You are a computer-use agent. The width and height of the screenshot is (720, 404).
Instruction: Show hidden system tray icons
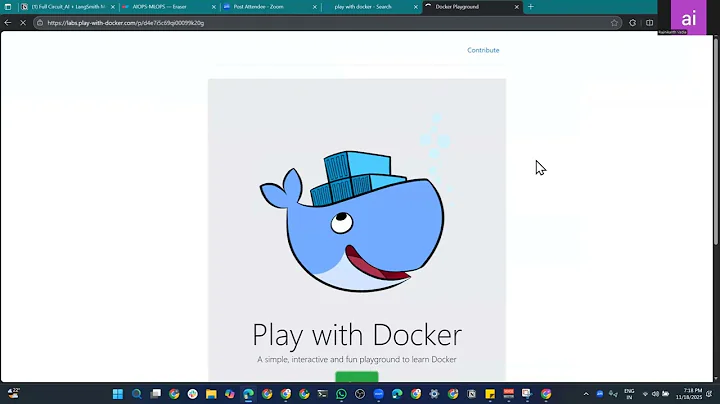click(586, 394)
